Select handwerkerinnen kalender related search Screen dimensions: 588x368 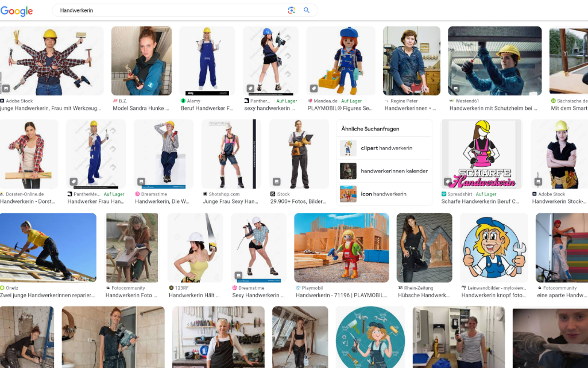point(384,171)
